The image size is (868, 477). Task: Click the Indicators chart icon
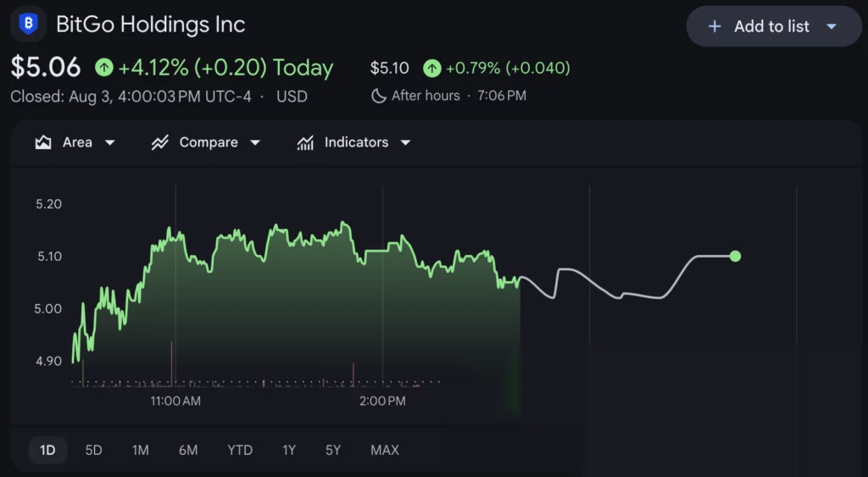pyautogui.click(x=305, y=143)
